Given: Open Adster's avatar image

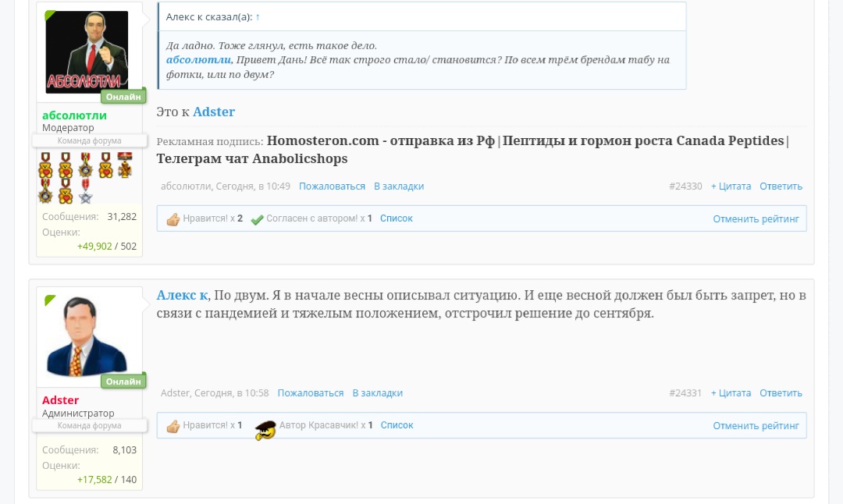Looking at the screenshot, I should click(x=87, y=336).
